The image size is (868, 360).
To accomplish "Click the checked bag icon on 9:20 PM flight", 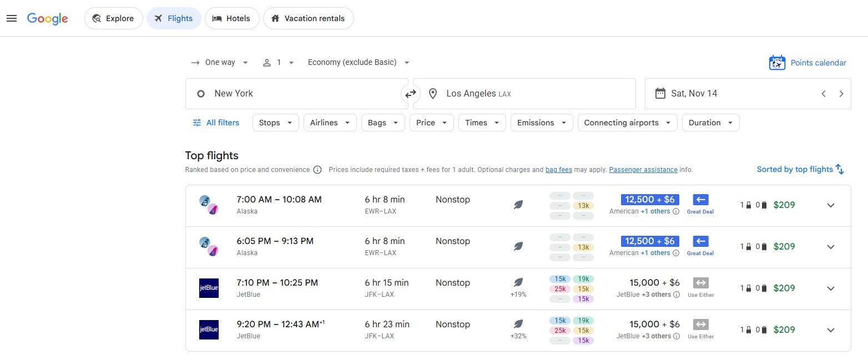I will point(764,330).
